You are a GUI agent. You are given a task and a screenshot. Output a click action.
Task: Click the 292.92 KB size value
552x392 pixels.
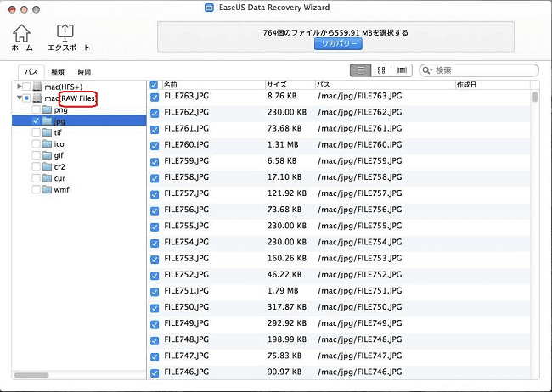tap(286, 323)
